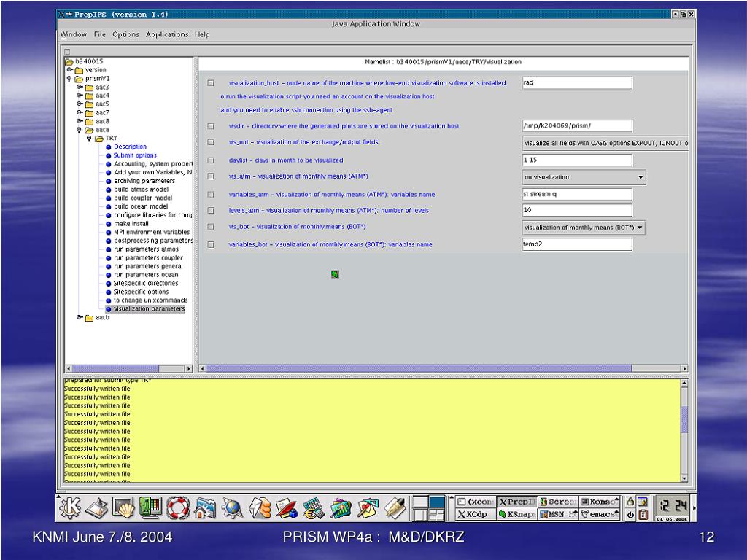The height and width of the screenshot is (560, 747).
Task: Tick the daylist checkbox
Action: pos(211,160)
